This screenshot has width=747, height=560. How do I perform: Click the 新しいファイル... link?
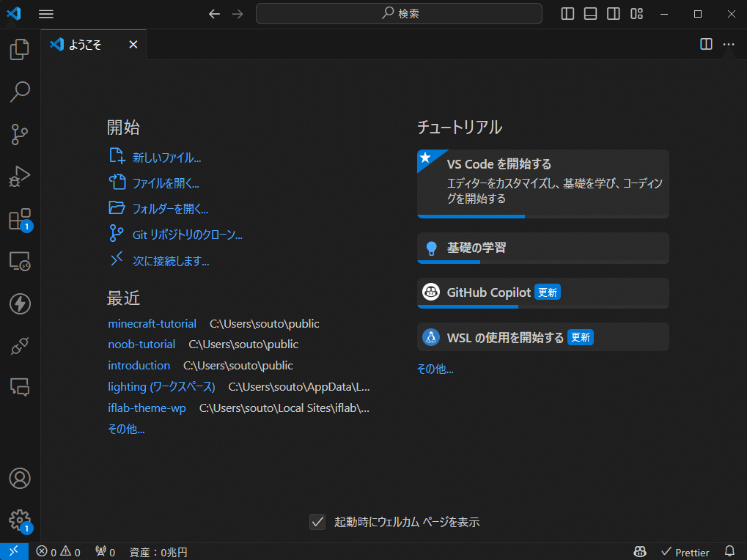click(166, 158)
